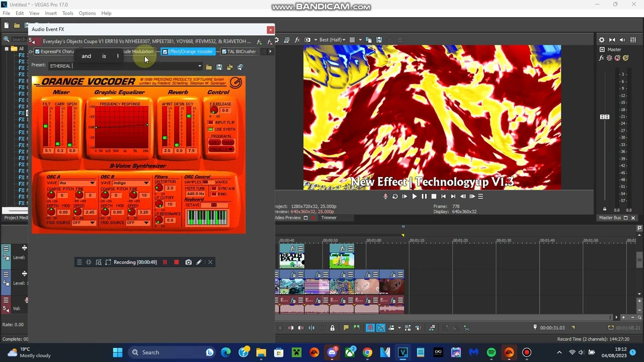Toggle the TAL BitCrusher plugin checkbox

click(224, 52)
